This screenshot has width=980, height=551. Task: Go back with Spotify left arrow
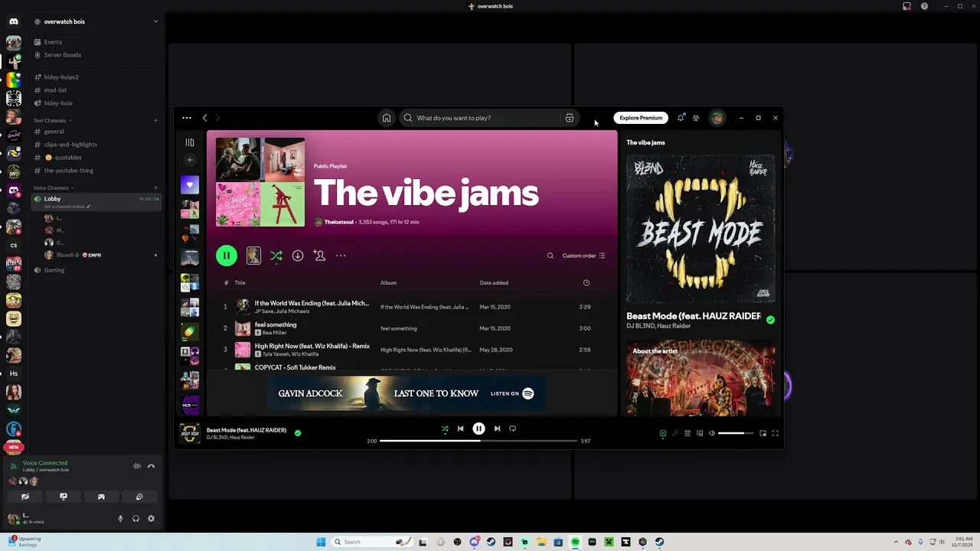tap(204, 118)
